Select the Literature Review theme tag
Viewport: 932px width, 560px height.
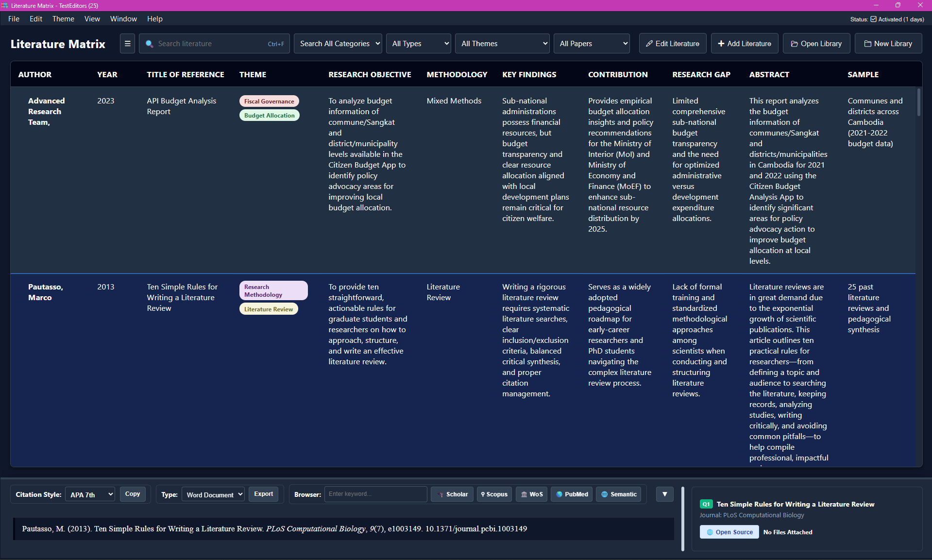coord(269,309)
